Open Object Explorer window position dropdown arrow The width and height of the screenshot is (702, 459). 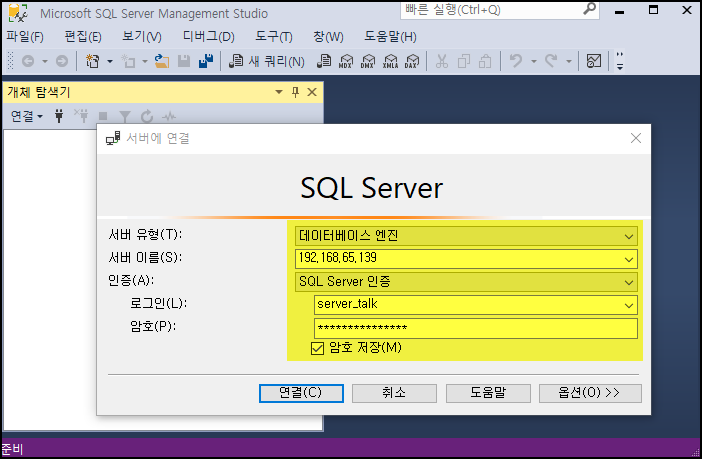(279, 92)
